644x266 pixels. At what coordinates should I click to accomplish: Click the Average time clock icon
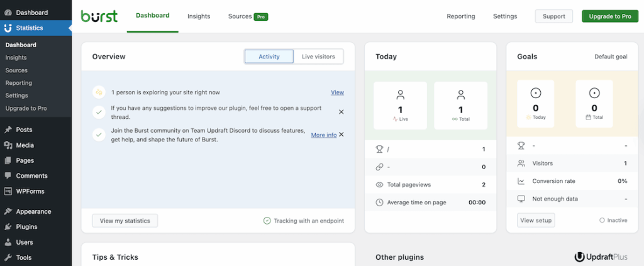(379, 202)
